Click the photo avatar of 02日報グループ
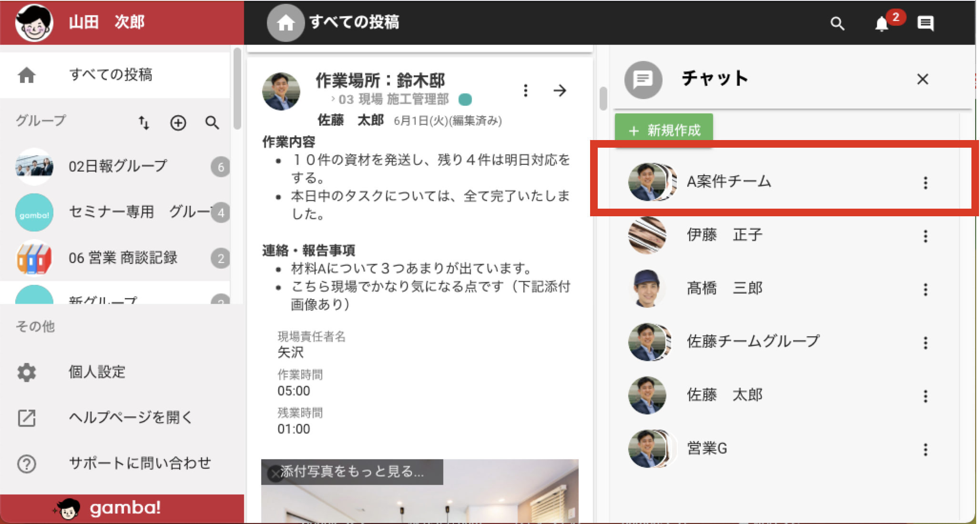This screenshot has width=980, height=524. (x=34, y=167)
